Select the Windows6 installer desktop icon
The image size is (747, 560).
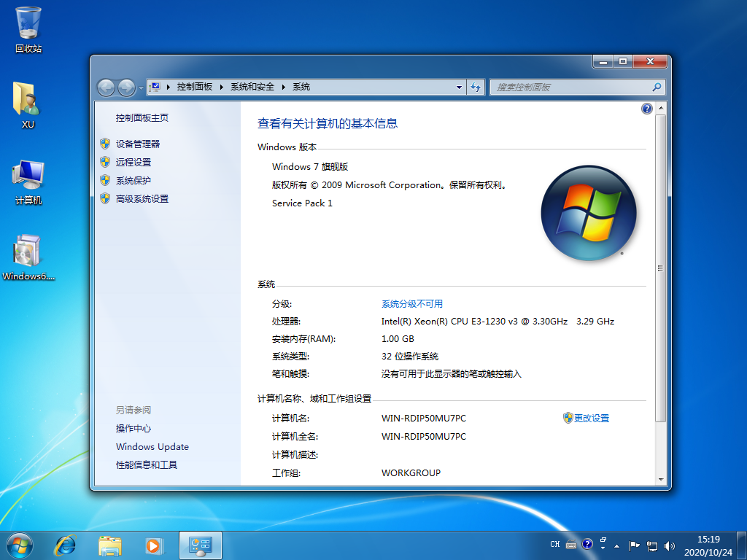click(x=28, y=257)
